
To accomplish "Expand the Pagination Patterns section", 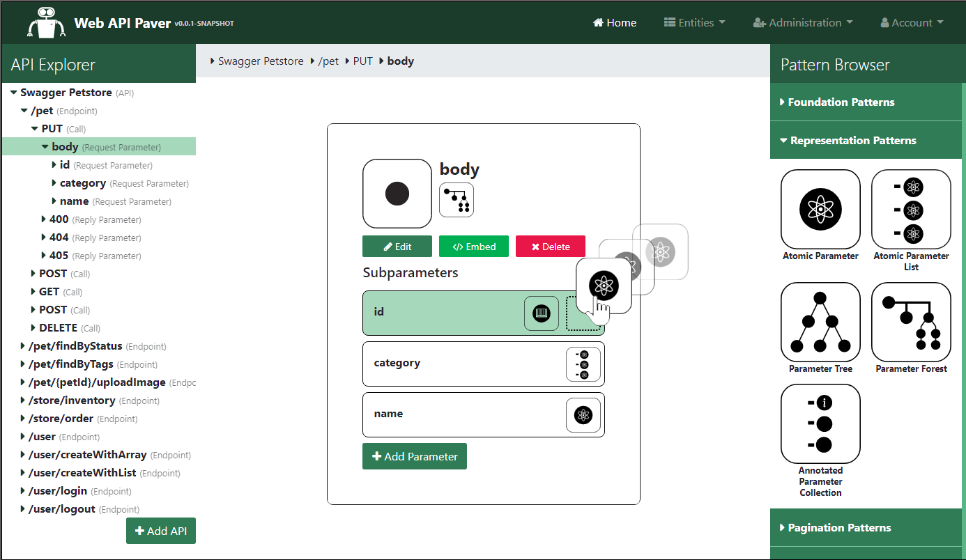I will pos(838,528).
